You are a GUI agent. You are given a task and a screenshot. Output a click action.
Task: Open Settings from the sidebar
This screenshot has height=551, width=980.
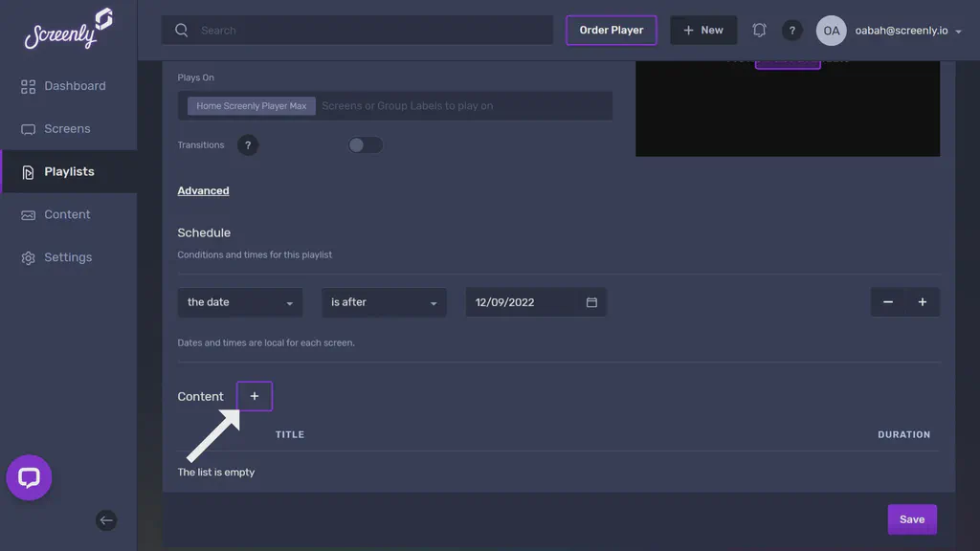point(66,256)
